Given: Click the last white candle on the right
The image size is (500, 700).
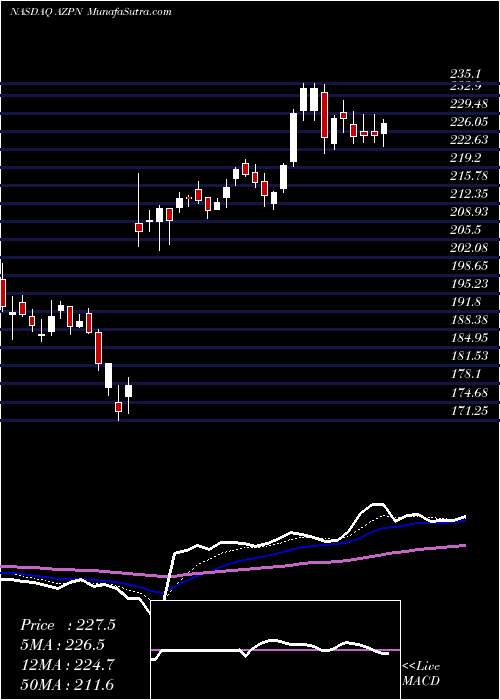Looking at the screenshot, I should 384,129.
